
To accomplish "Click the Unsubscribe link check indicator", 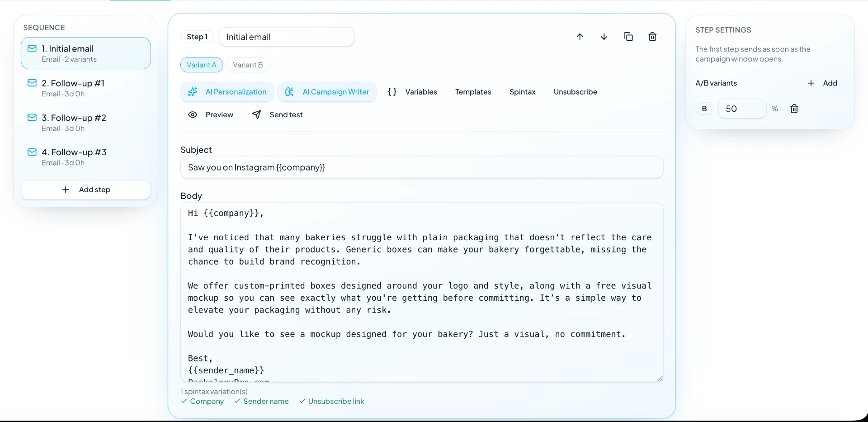I will (x=332, y=401).
